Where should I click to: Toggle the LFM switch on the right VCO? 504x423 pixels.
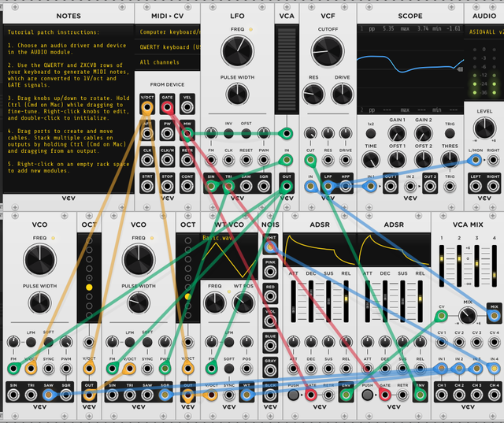[x=130, y=342]
